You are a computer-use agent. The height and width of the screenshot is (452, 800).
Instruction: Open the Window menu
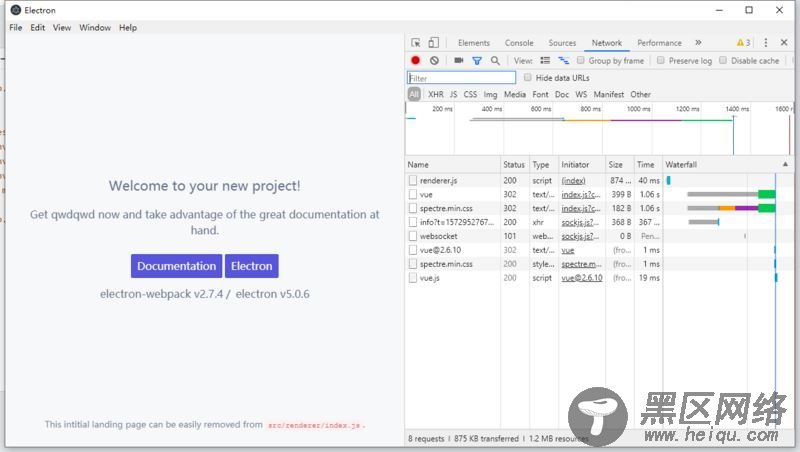tap(95, 28)
